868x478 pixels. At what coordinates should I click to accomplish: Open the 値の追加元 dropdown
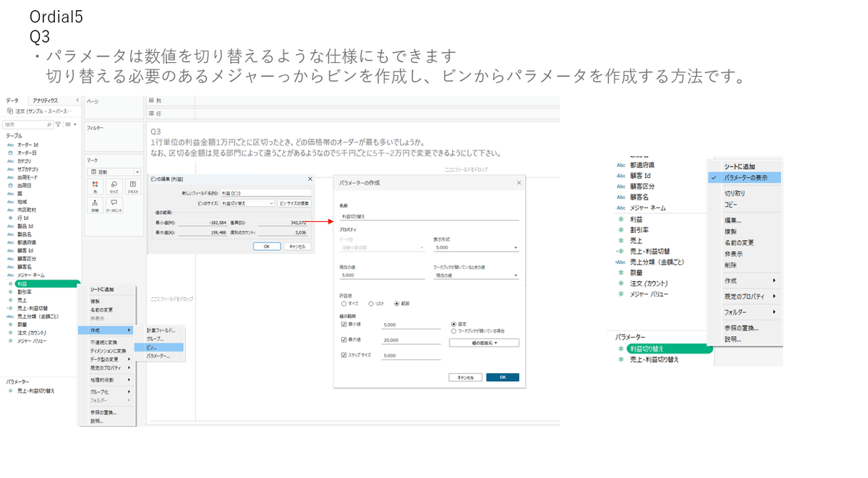pyautogui.click(x=484, y=343)
